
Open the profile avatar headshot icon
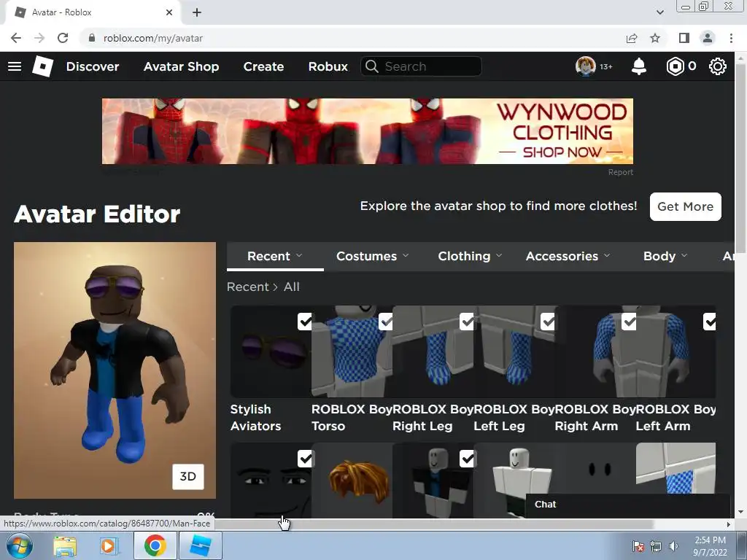tap(586, 66)
